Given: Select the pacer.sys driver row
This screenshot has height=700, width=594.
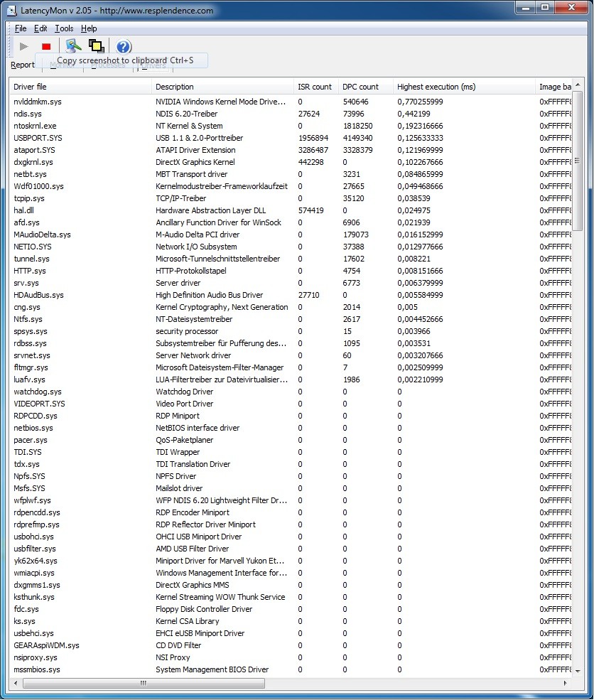Looking at the screenshot, I should [291, 440].
